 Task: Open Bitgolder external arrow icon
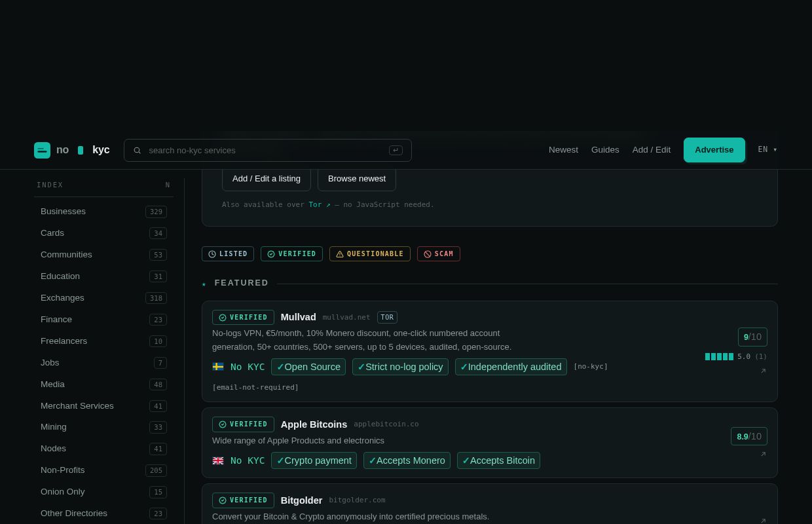tap(763, 521)
